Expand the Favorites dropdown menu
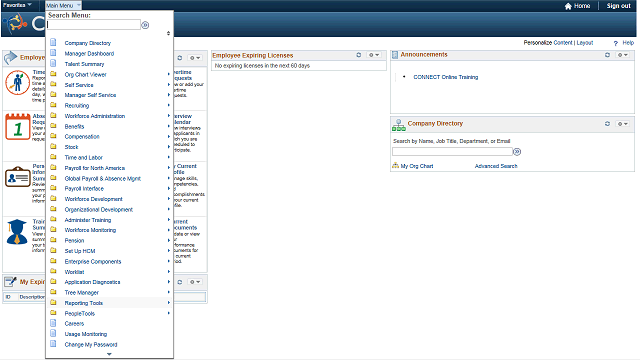 tap(17, 5)
